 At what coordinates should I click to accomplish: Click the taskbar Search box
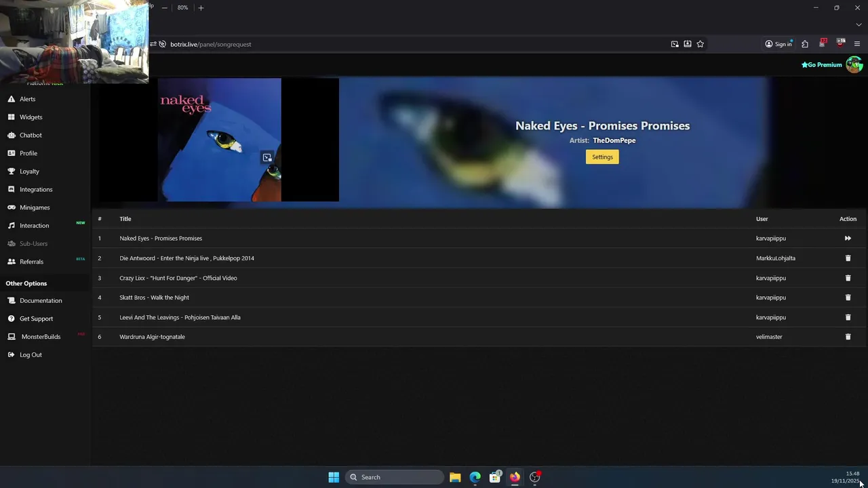(395, 477)
